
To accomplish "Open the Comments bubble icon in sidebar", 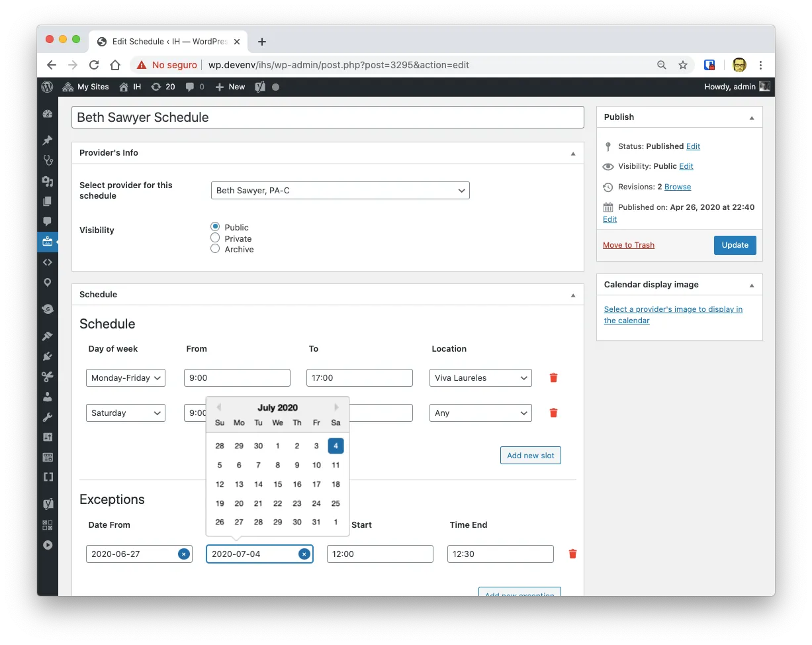I will 47,221.
